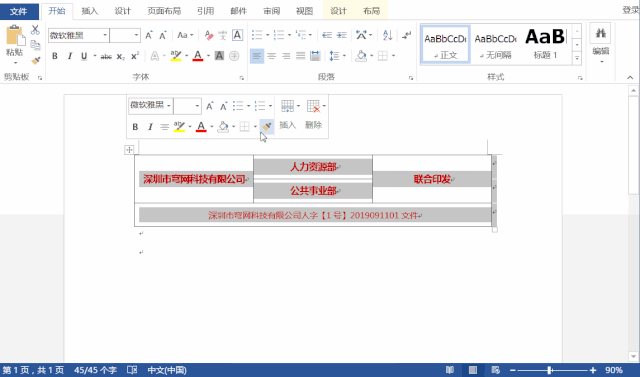Open the ribbon font name dropdown
Viewport: 640px width, 377px height.
pyautogui.click(x=105, y=35)
